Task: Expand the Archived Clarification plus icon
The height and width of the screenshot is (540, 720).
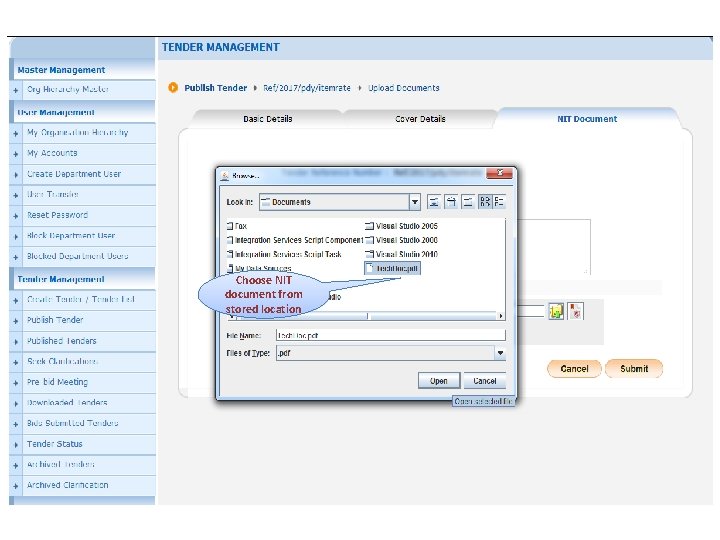Action: click(x=16, y=486)
